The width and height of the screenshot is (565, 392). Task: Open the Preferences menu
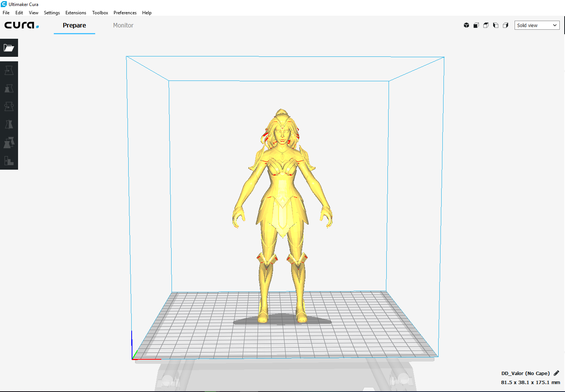click(125, 13)
